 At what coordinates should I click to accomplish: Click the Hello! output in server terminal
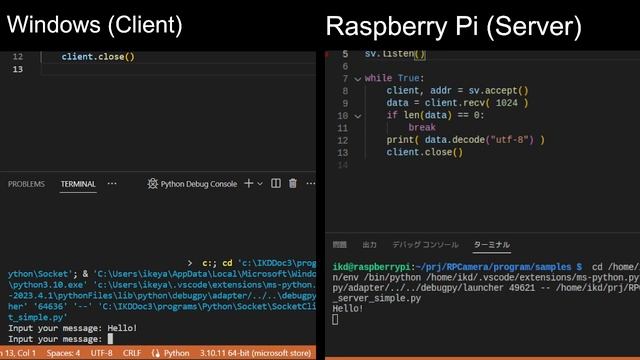pyautogui.click(x=348, y=309)
